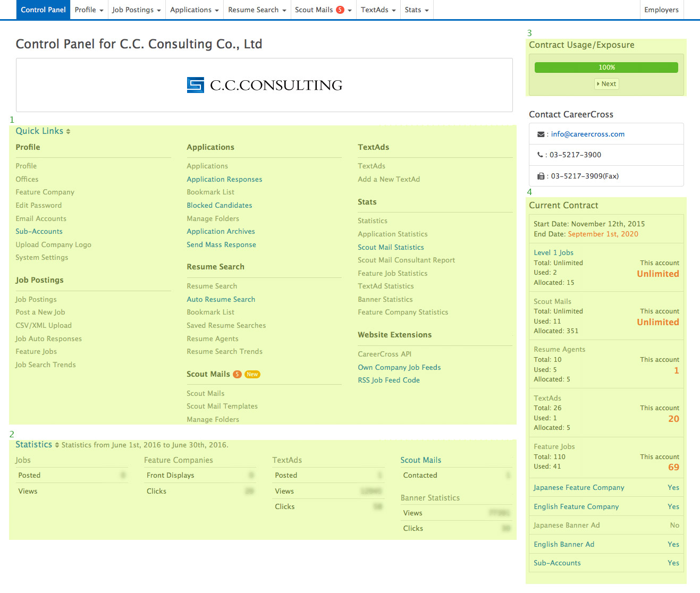700x593 pixels.
Task: Click Post a New Job link
Action: [x=40, y=312]
